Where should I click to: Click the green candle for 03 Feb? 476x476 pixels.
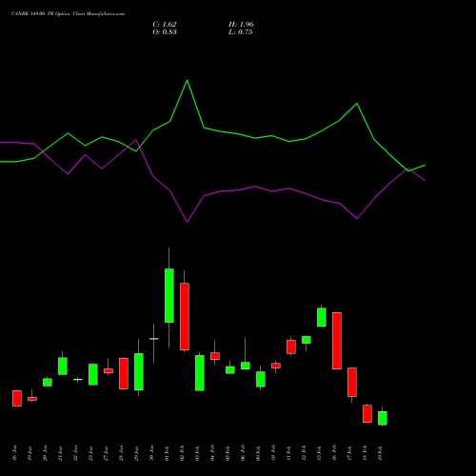tap(200, 373)
